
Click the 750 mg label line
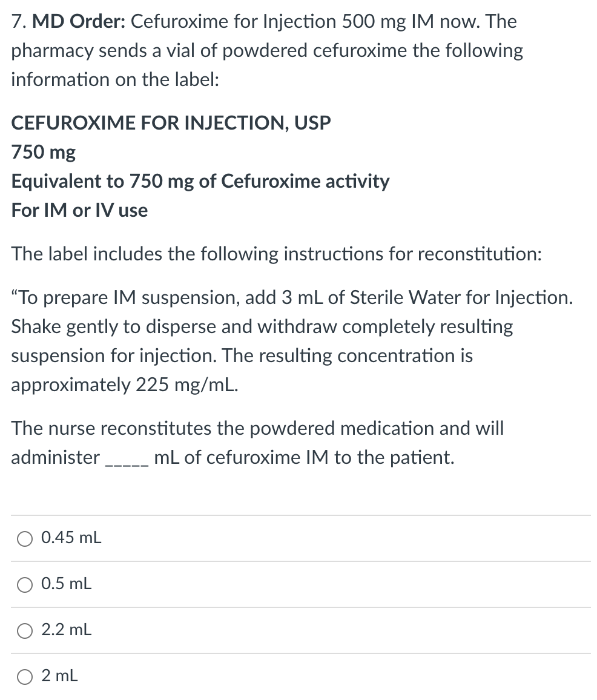(42, 153)
